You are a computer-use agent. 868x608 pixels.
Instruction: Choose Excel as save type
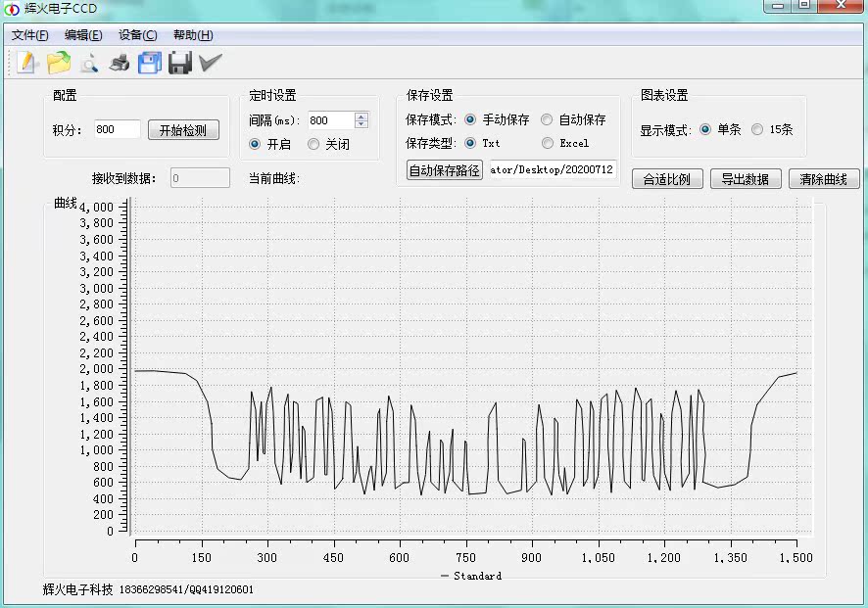[548, 143]
